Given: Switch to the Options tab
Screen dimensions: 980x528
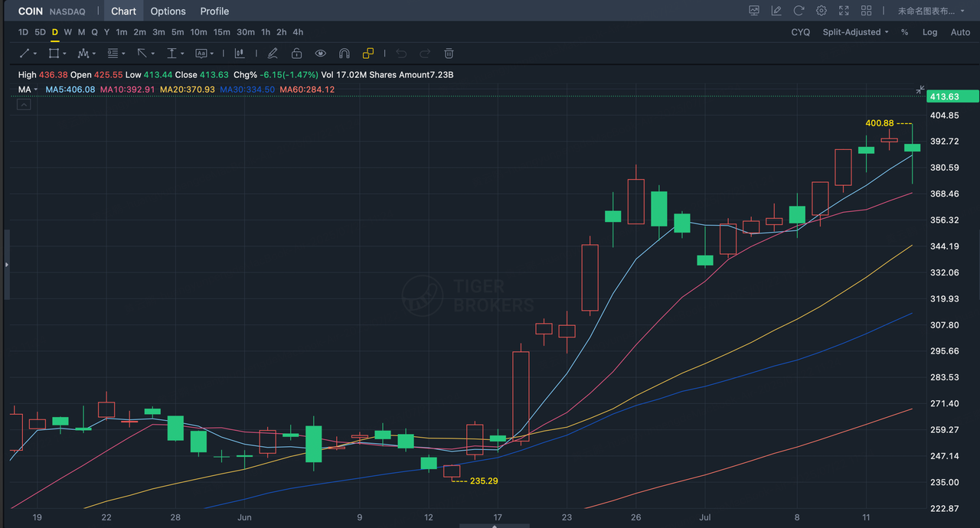Looking at the screenshot, I should tap(168, 11).
